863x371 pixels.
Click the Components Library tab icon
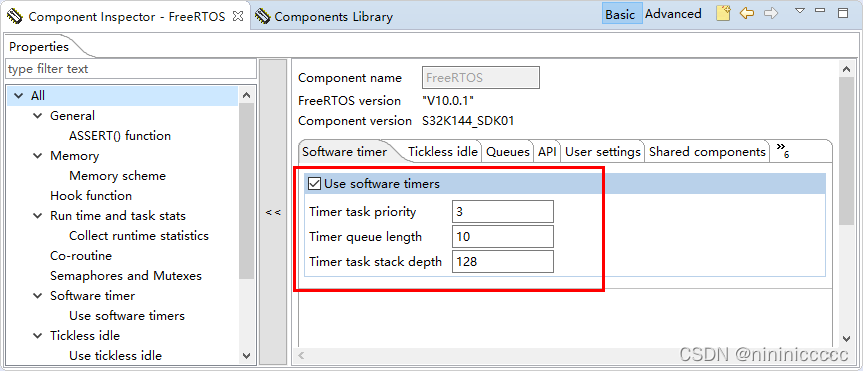coord(263,17)
